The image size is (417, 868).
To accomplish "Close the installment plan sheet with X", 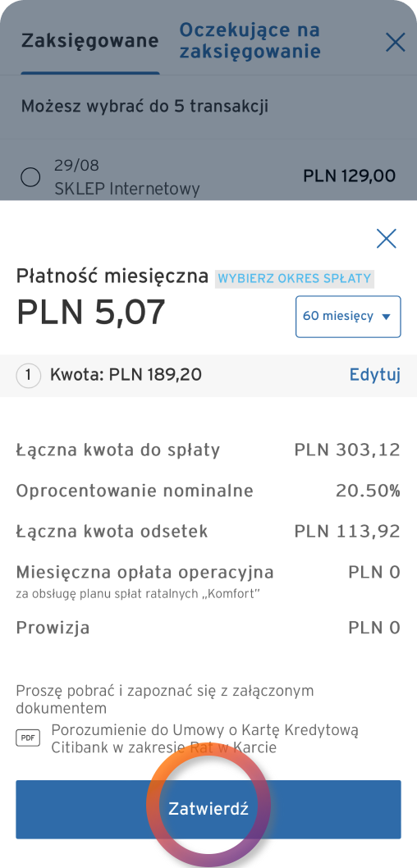I will coord(386,239).
